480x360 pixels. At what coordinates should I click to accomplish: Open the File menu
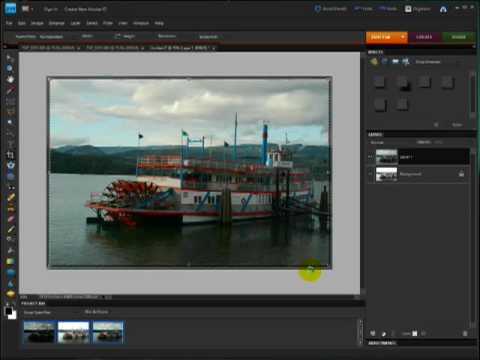click(9, 23)
